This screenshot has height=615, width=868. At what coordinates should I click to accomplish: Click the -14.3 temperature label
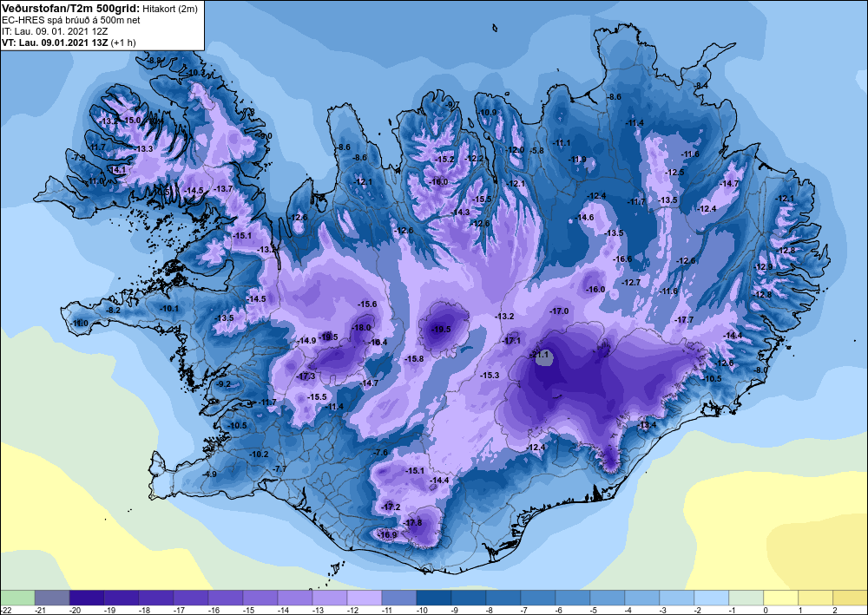click(461, 212)
